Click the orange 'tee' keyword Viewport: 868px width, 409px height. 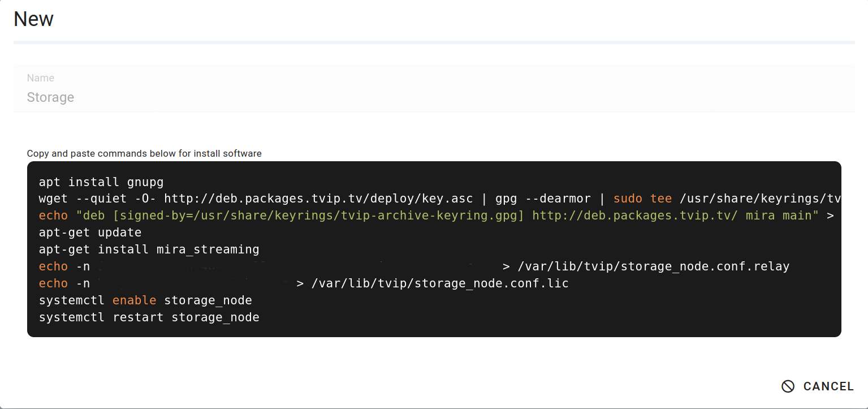(661, 199)
